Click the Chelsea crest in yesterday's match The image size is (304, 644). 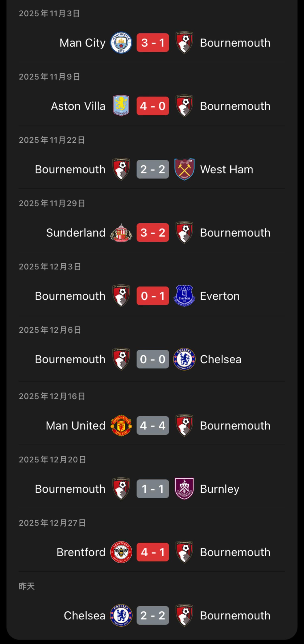(121, 615)
